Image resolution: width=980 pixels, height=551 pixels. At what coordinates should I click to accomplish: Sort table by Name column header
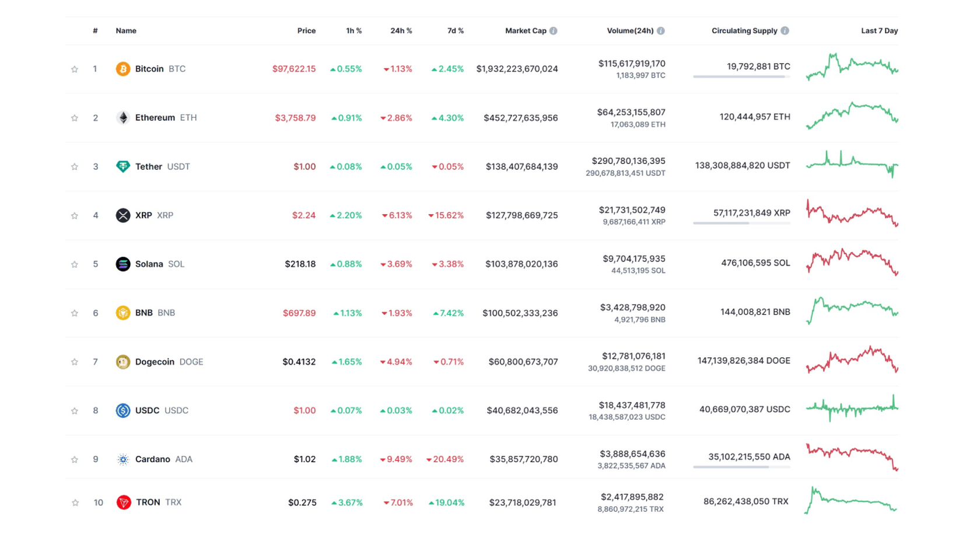[x=126, y=31]
